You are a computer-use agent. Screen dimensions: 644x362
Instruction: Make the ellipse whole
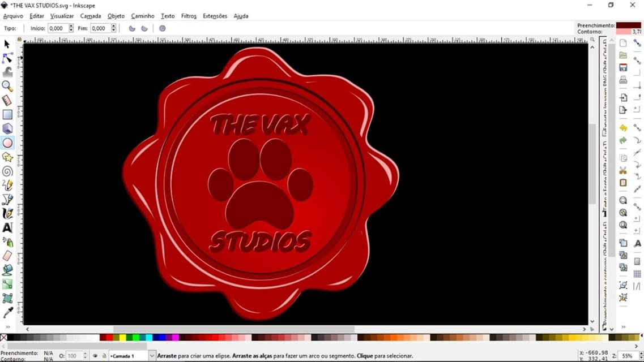[x=162, y=28]
